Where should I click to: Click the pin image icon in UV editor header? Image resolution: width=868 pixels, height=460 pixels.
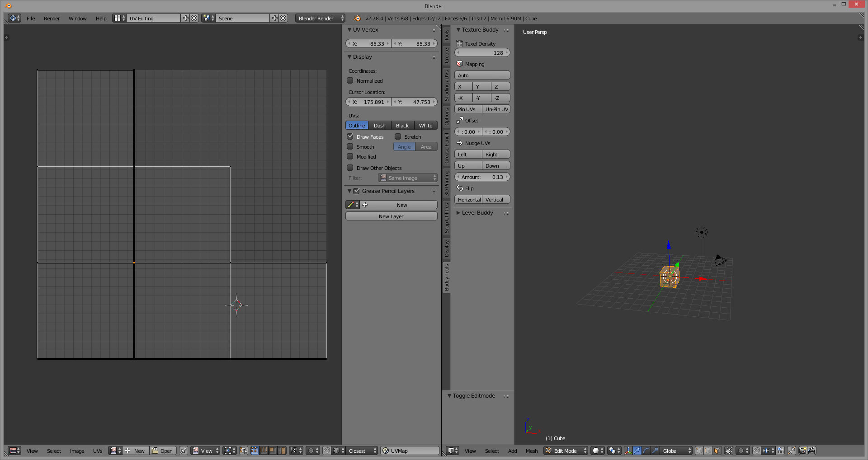[x=183, y=451]
